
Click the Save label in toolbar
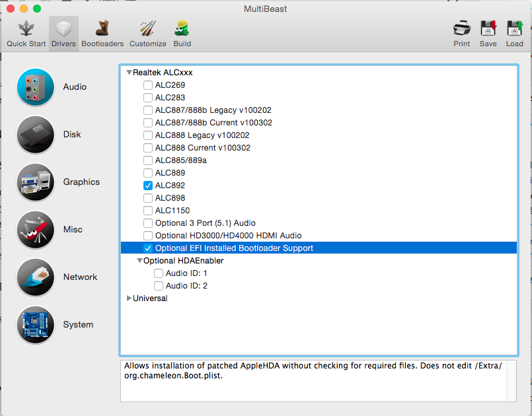click(x=488, y=44)
